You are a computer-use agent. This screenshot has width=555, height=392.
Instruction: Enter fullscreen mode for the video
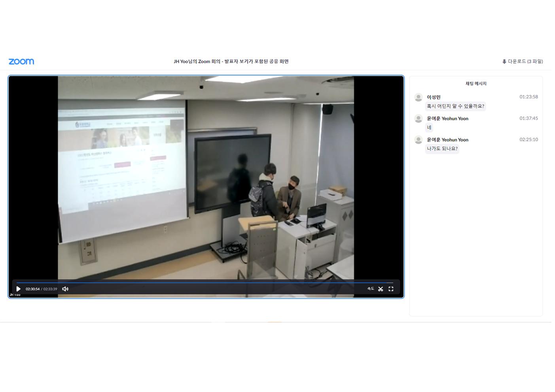pos(391,289)
